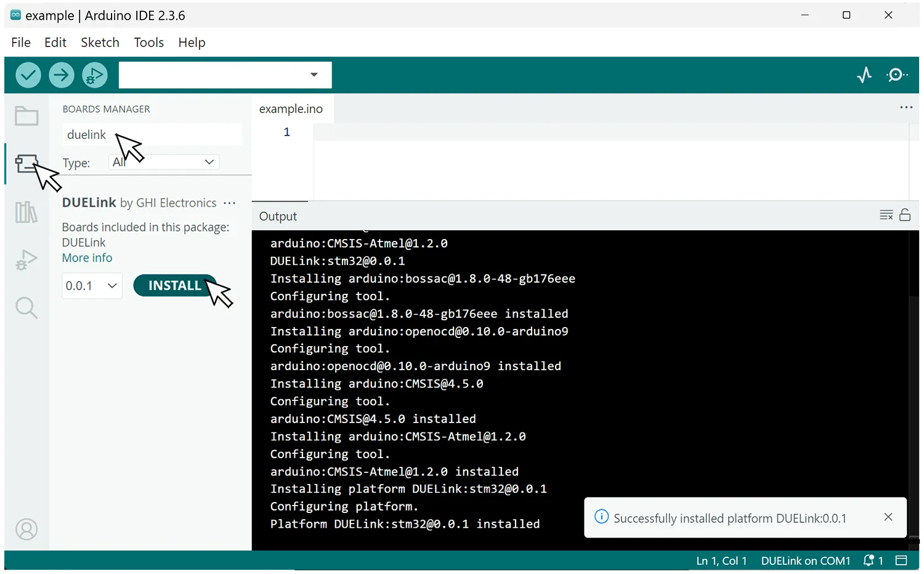
Task: Open the Sketchbook folder panel
Action: coord(26,116)
